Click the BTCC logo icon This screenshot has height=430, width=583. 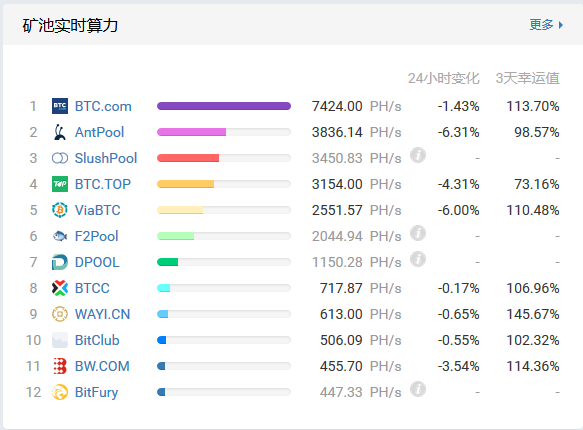click(x=60, y=288)
